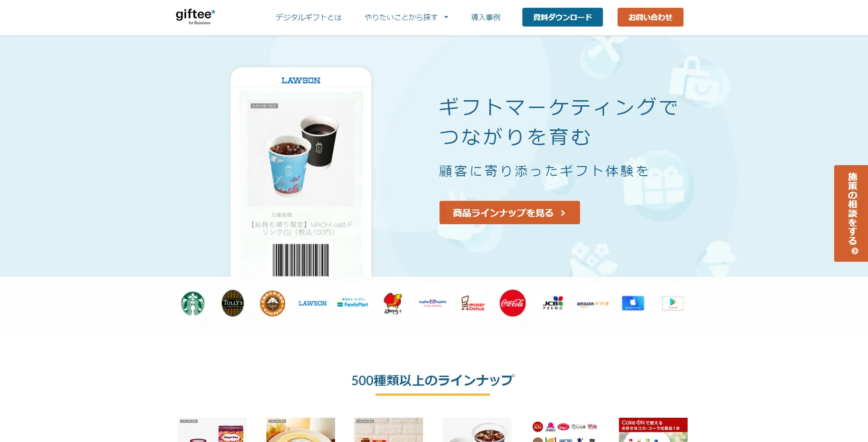Click the Amazon gift card logo
868x442 pixels.
[x=592, y=304]
